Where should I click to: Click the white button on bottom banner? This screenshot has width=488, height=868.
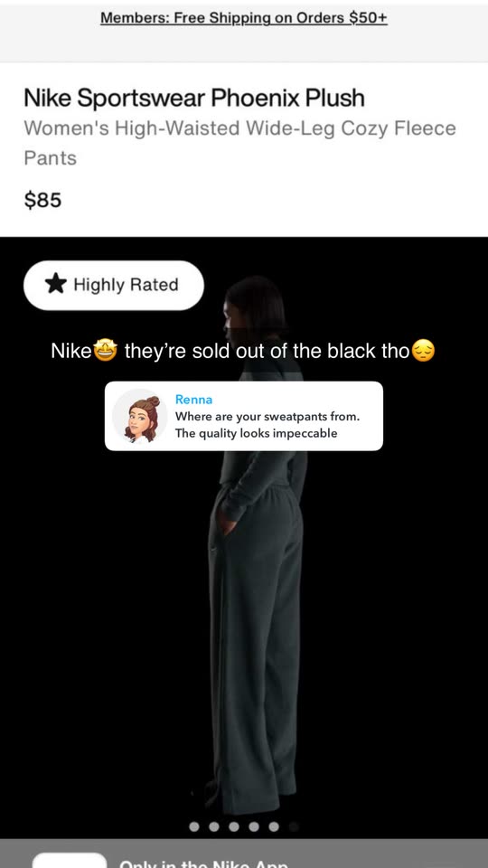[70, 860]
